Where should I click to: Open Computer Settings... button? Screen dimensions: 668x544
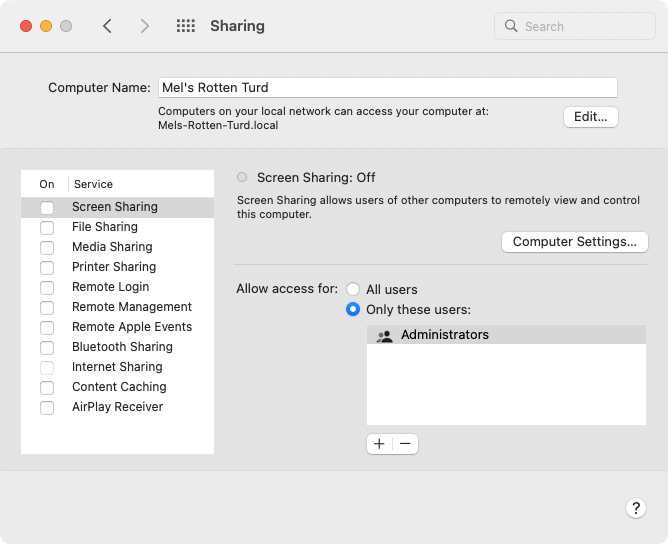(574, 242)
